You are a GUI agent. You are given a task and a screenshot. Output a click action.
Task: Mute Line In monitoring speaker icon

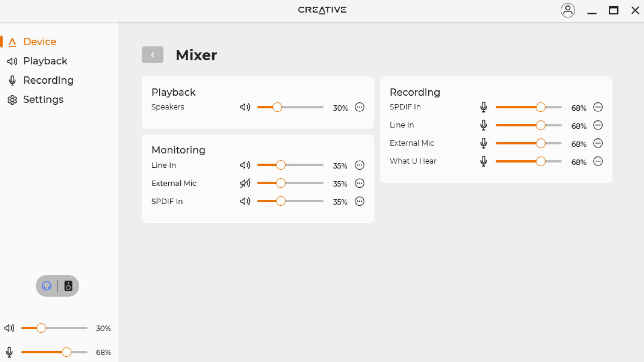pyautogui.click(x=245, y=165)
